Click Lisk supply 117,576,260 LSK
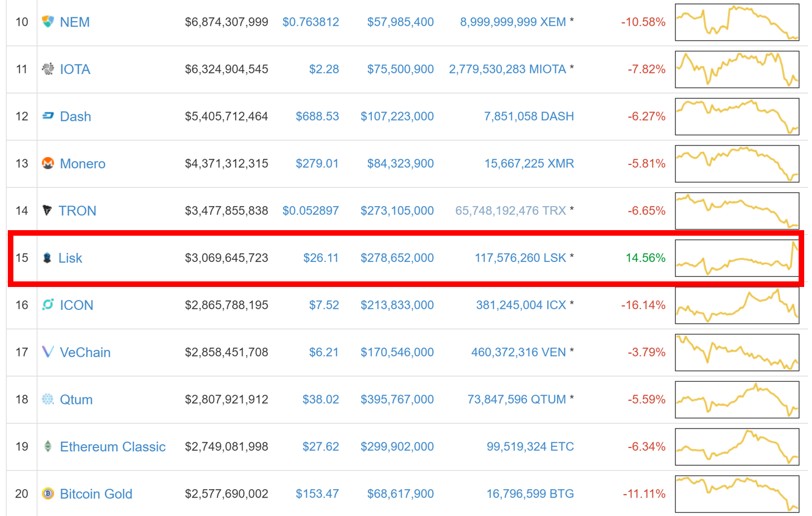 520,258
